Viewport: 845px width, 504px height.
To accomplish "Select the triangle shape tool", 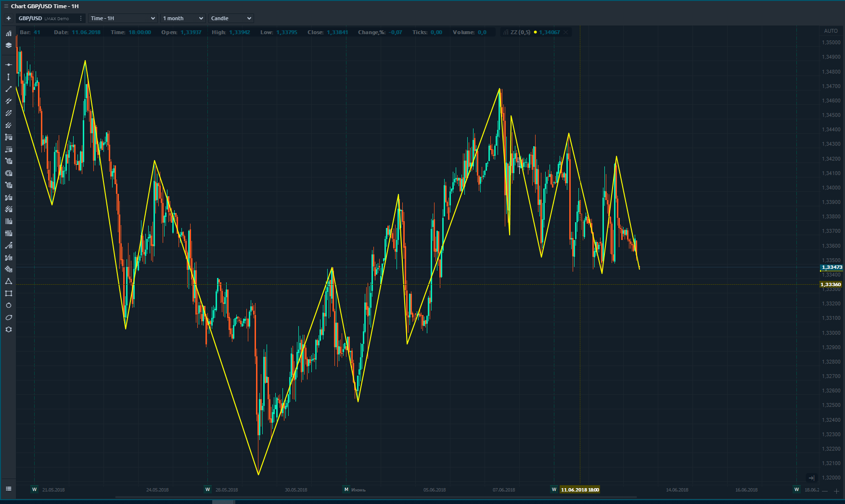I will click(x=8, y=281).
